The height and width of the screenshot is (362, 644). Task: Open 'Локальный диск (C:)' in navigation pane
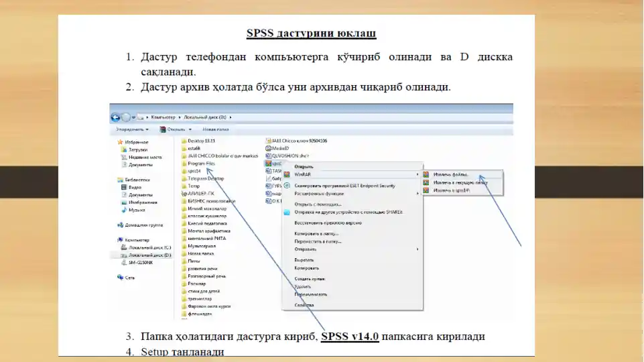[x=149, y=248]
